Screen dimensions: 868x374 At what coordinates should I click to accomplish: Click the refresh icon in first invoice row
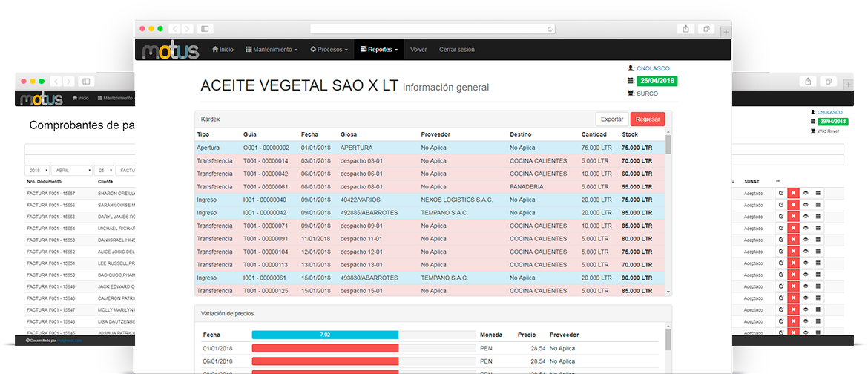[780, 193]
